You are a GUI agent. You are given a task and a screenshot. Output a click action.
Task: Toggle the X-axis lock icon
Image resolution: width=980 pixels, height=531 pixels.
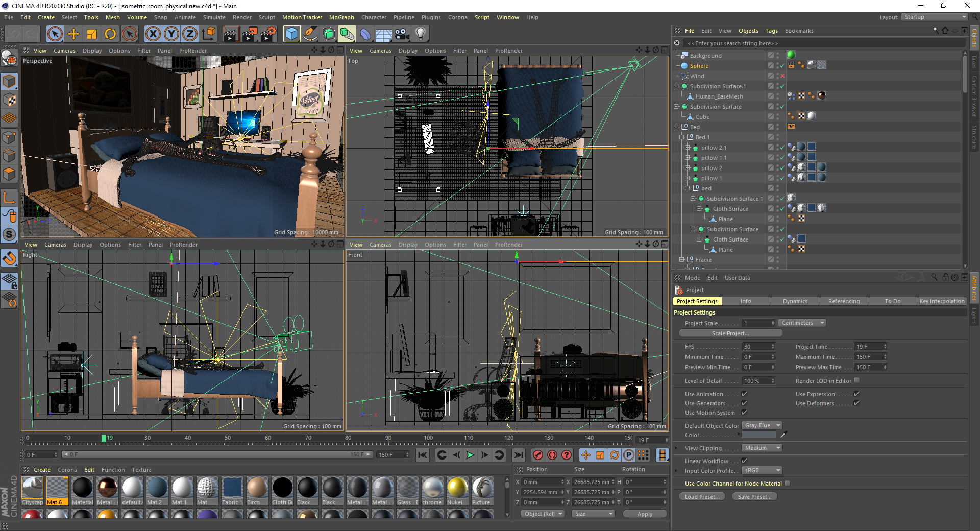153,34
